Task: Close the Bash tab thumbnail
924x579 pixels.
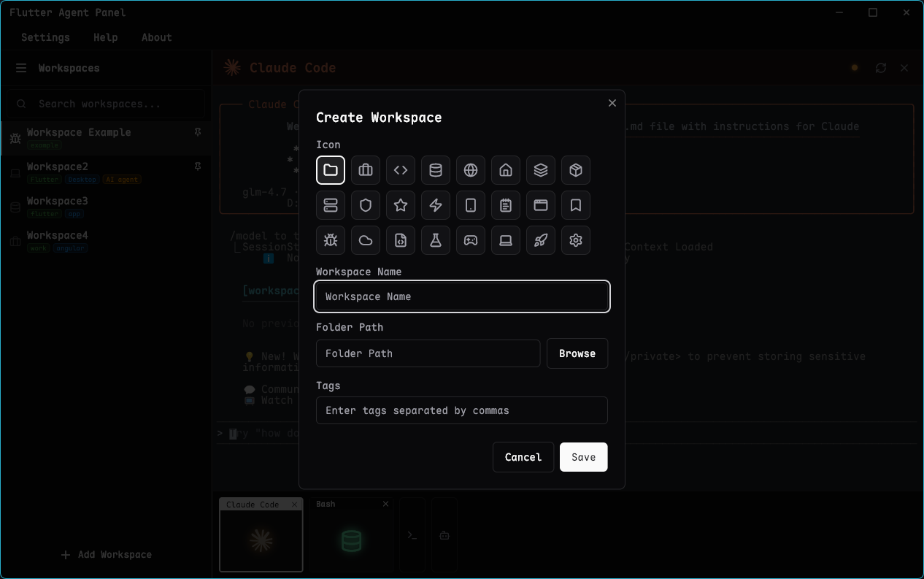Action: (386, 505)
